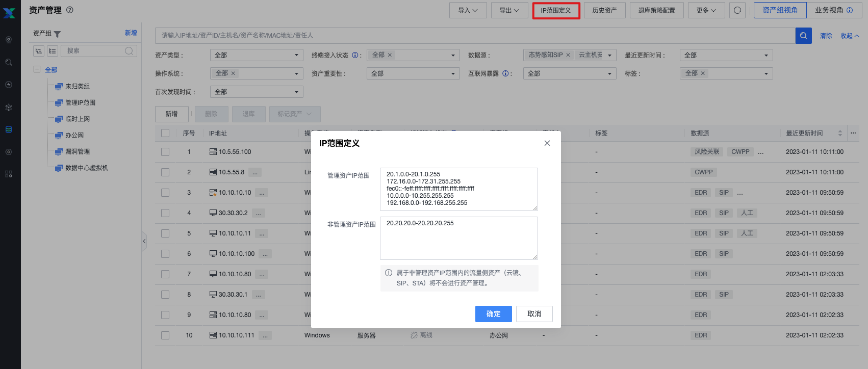Check the row 1 checkbox for 10.5.55.100
Screen dimensions: 868x369
pos(165,152)
